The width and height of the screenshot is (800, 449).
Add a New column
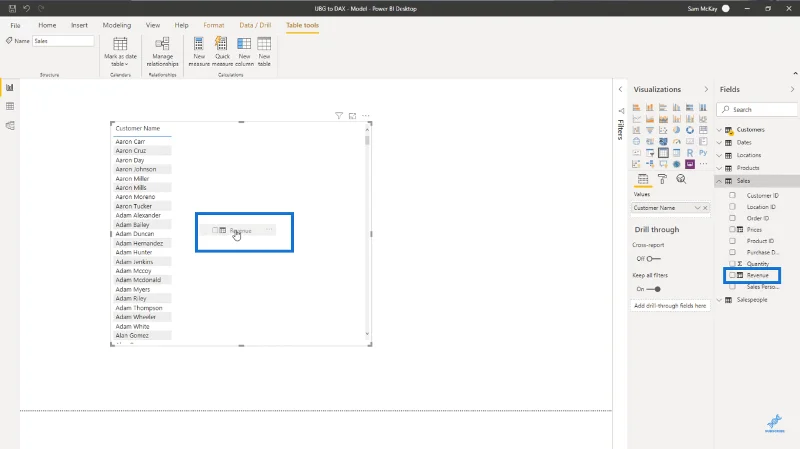[x=244, y=52]
